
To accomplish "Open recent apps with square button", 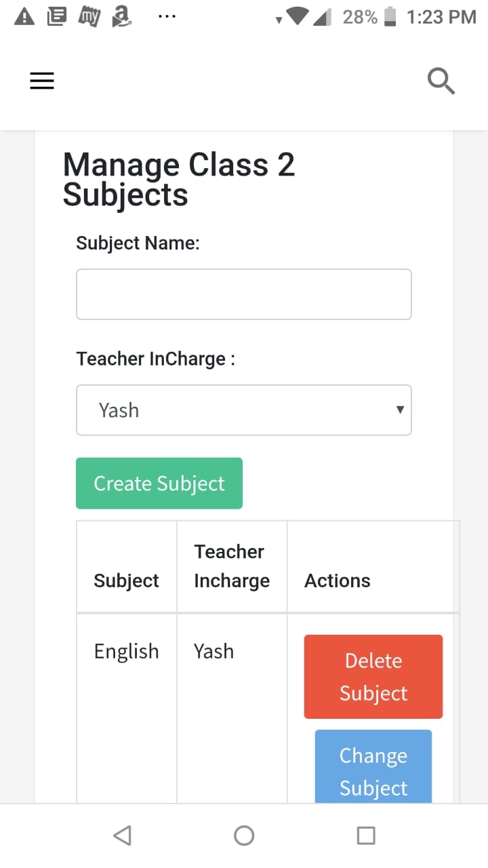I will pos(366,835).
